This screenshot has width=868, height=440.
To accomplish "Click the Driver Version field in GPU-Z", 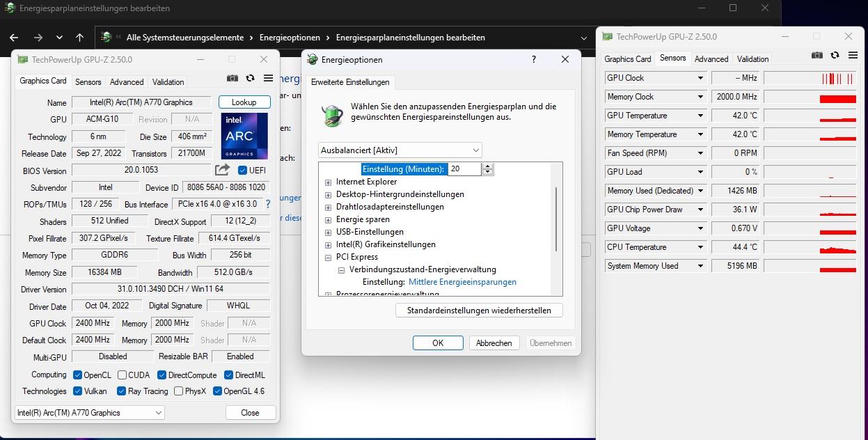I will [171, 289].
